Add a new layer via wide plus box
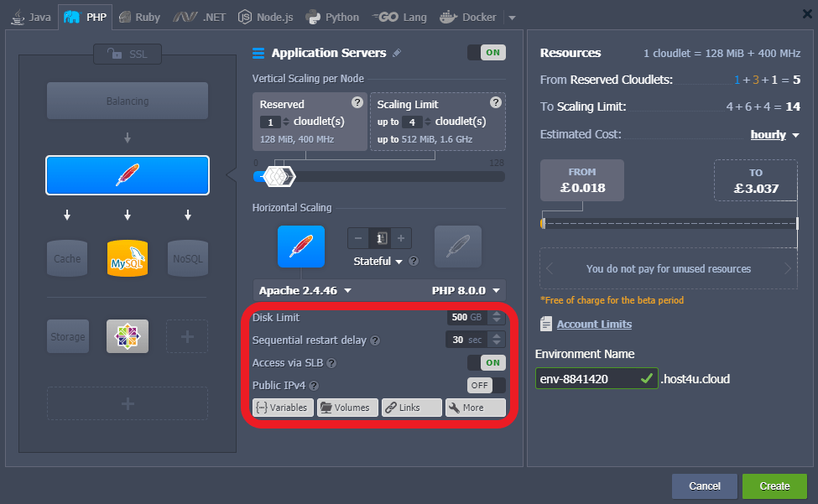Screen dimensions: 818x504 (128, 403)
